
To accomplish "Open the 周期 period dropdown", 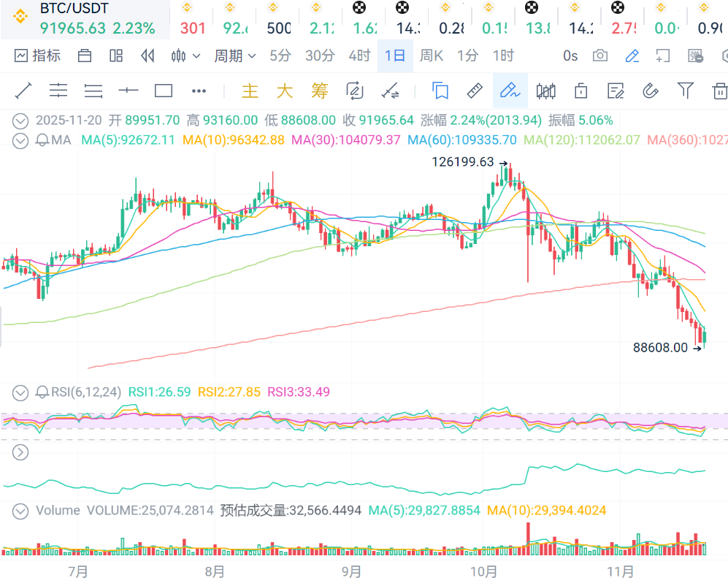I will (234, 56).
